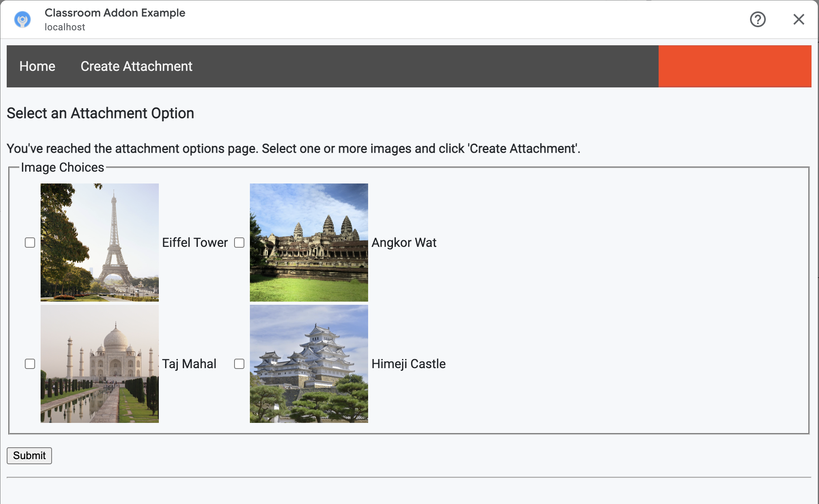The height and width of the screenshot is (504, 819).
Task: Switch to the Create Attachment tab
Action: tap(136, 66)
